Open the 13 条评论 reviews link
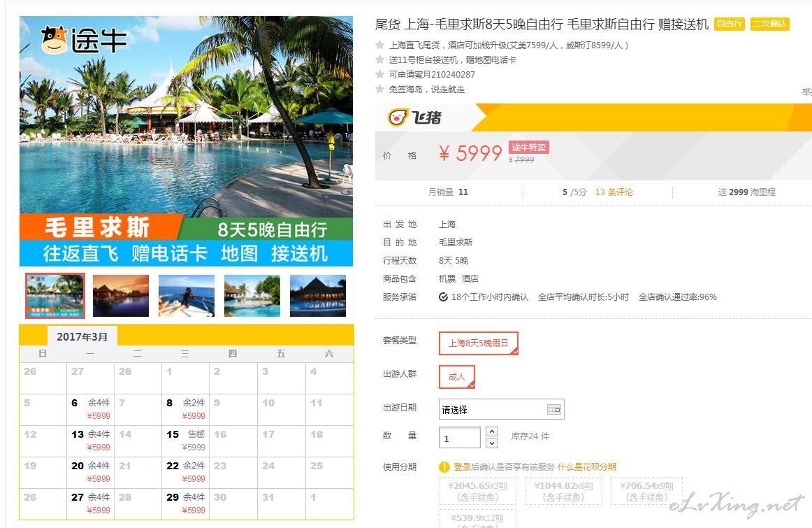The height and width of the screenshot is (528, 812). tap(614, 192)
